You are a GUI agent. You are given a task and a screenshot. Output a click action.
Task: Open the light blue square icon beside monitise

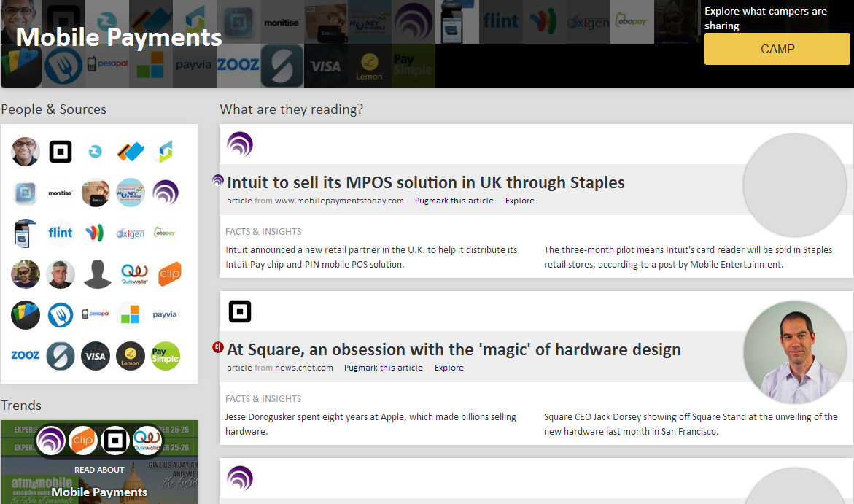pyautogui.click(x=26, y=193)
